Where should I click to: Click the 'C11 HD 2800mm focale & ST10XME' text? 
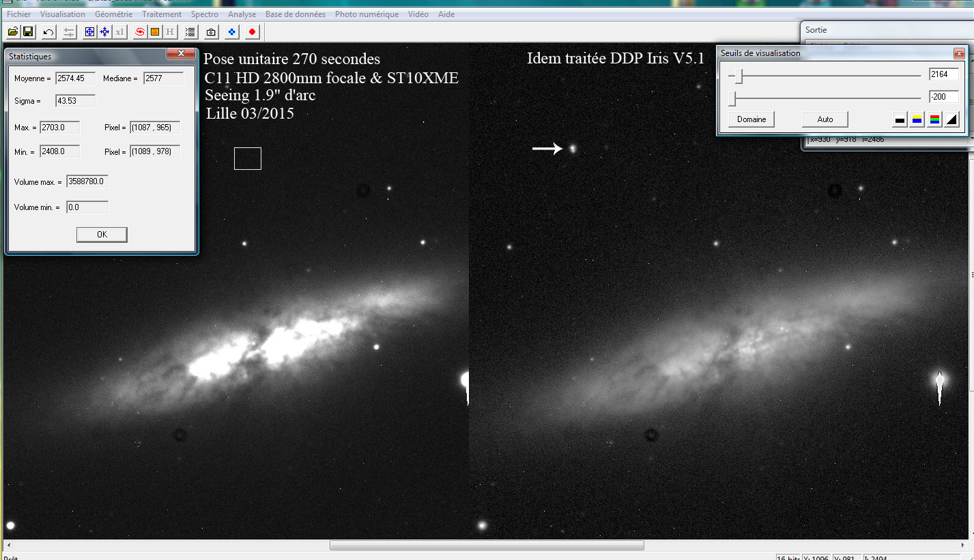(x=332, y=78)
